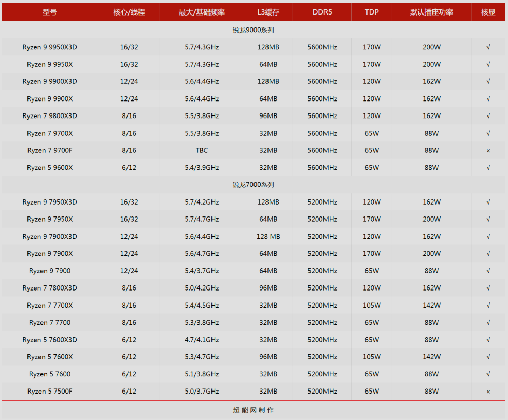Click the Ryzen 9 7900X3D model name
Viewport: 508px width, 420px height.
pyautogui.click(x=50, y=237)
